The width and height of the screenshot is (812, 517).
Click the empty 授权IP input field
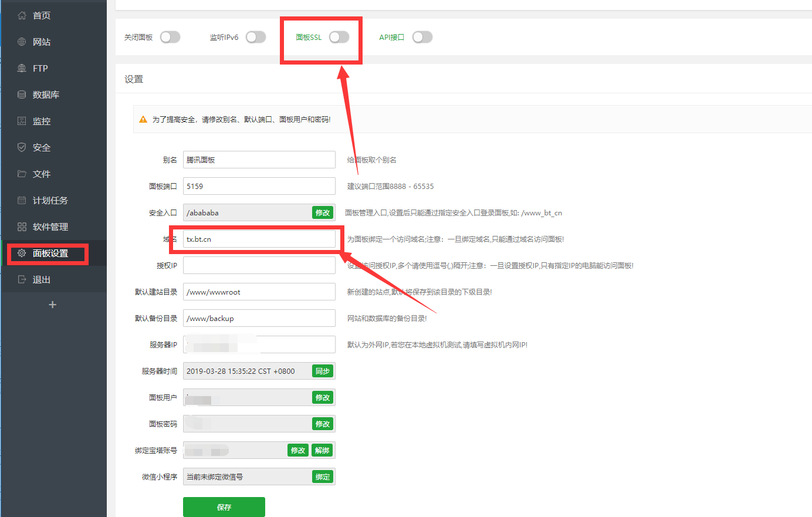259,265
